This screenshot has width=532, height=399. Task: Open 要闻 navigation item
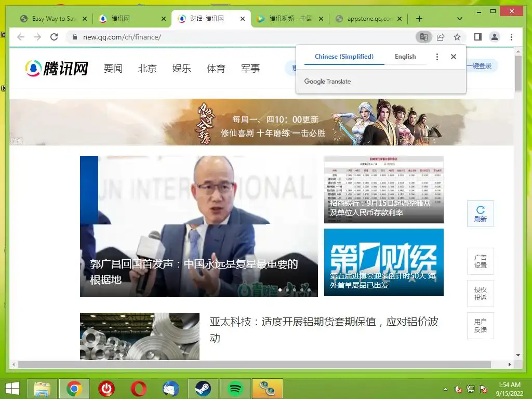tap(113, 69)
